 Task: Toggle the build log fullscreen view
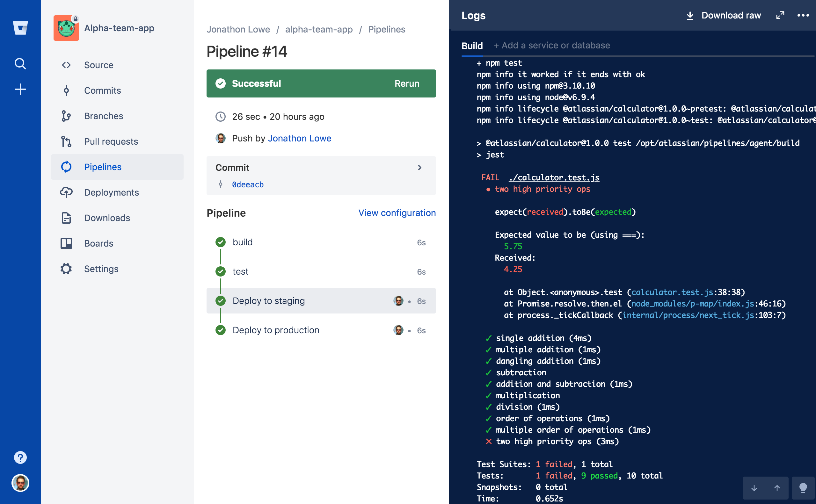click(780, 16)
